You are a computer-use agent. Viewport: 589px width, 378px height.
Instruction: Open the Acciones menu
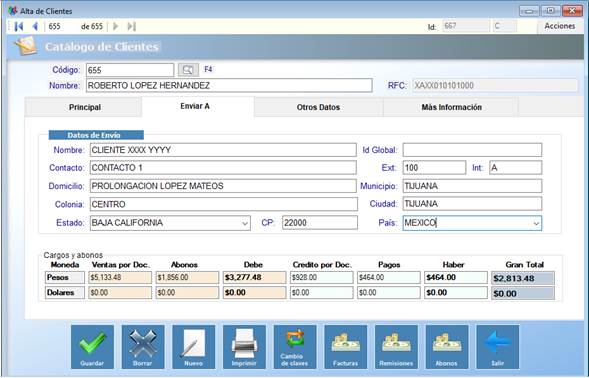click(x=560, y=26)
